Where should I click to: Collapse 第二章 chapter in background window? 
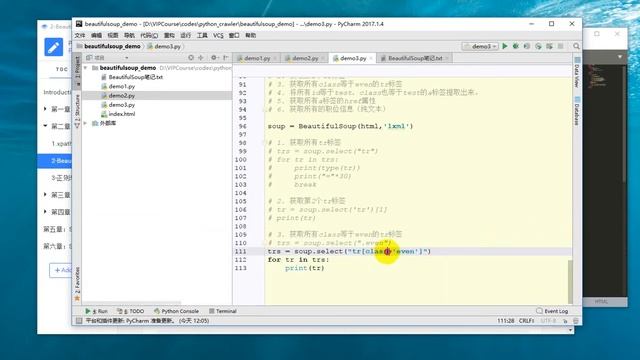[45, 126]
